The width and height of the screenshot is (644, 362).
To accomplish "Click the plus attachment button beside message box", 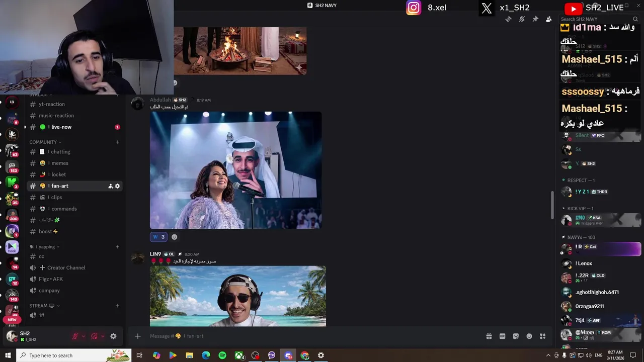I will [138, 336].
